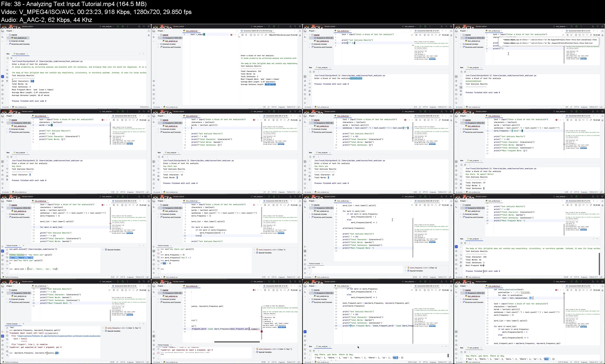Toggle the grid icon in the 00:11:58 image viewer

tap(269, 205)
